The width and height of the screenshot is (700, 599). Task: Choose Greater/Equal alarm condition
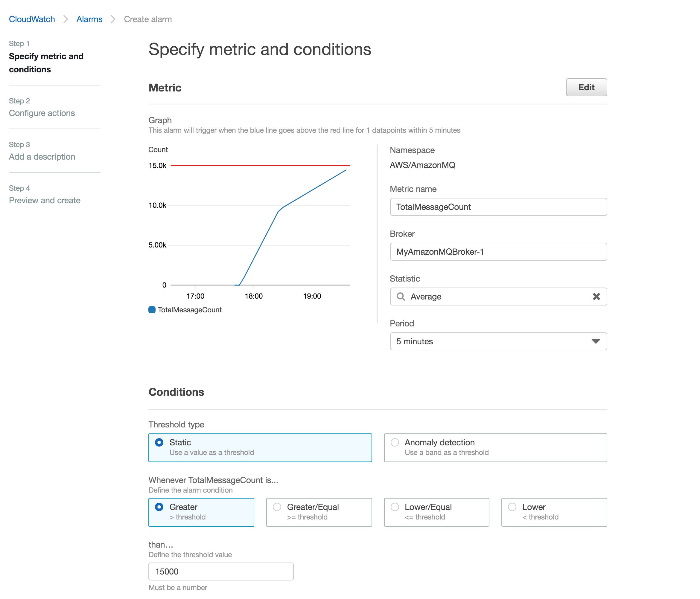277,507
